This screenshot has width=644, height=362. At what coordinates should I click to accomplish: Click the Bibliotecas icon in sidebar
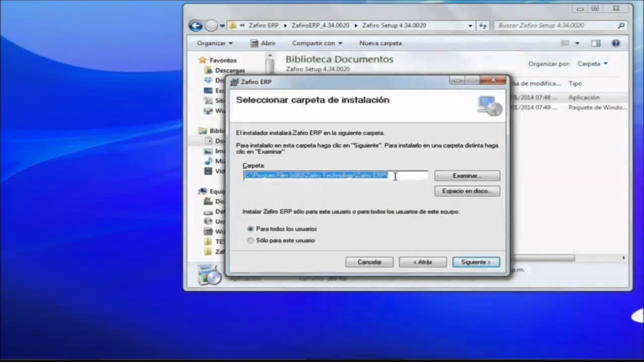tap(203, 131)
